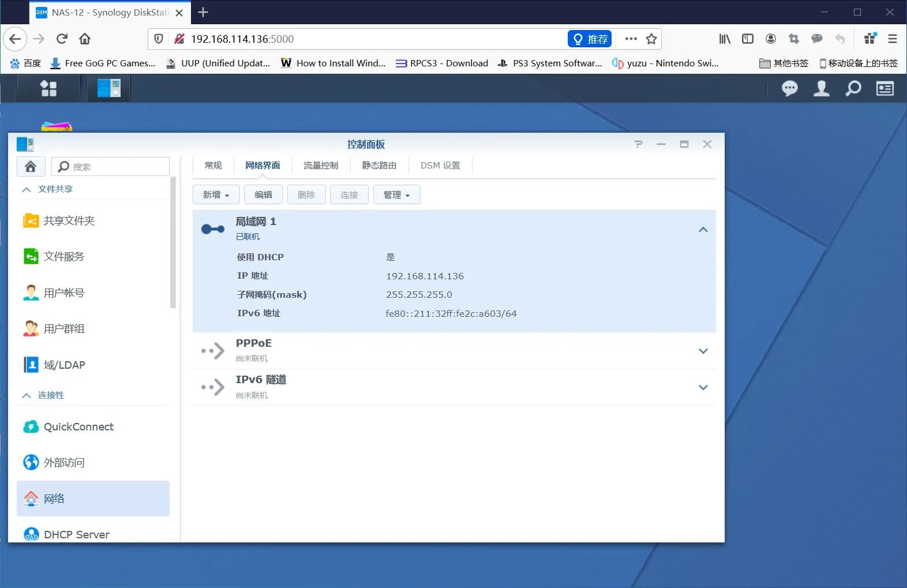
Task: Go to Control Panel home icon
Action: 31,166
